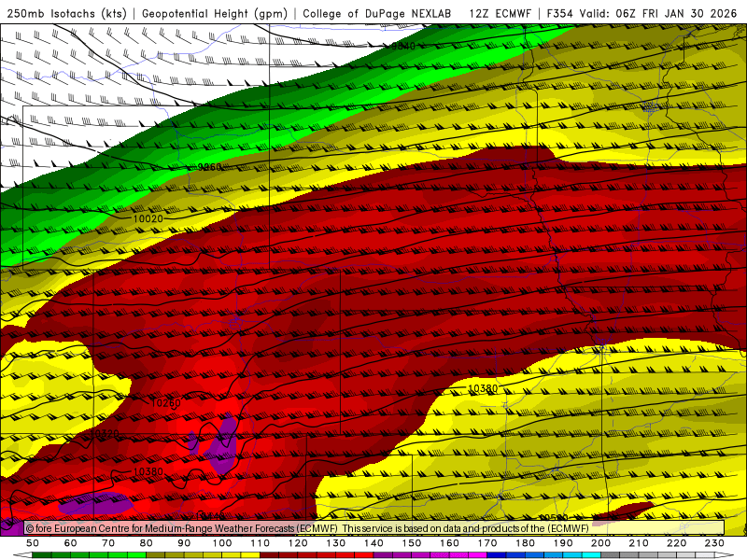This screenshot has height=560, width=747.
Task: Click the 9960 height contour label
Action: coord(209,167)
